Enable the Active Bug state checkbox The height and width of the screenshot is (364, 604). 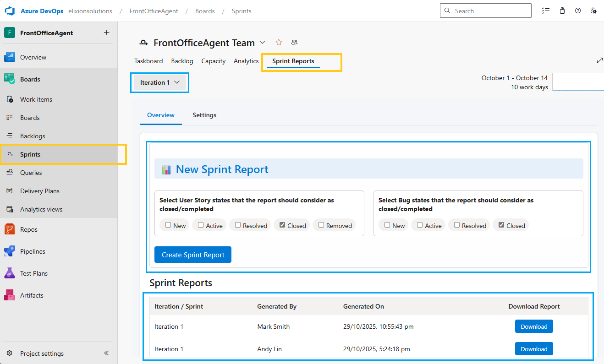click(420, 225)
